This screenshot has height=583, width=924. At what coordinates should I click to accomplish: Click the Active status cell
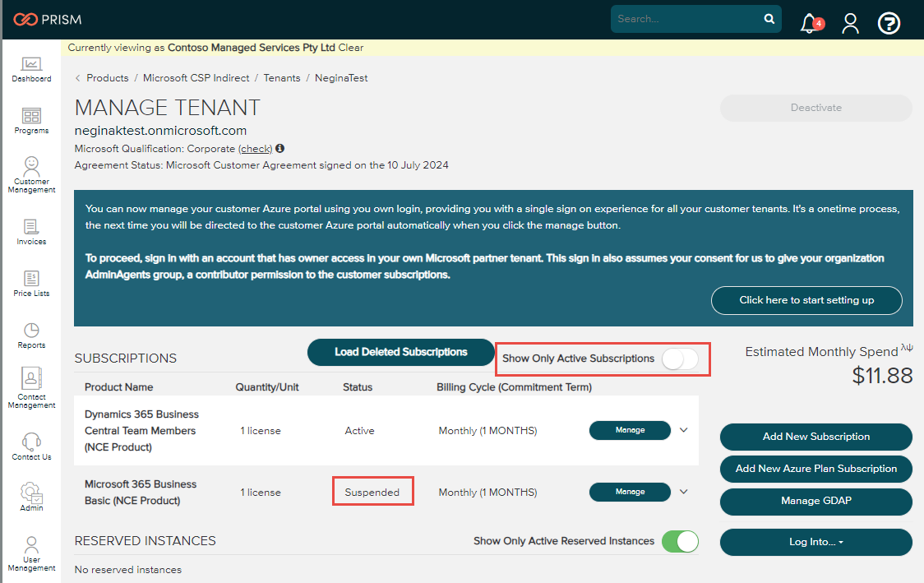point(359,431)
